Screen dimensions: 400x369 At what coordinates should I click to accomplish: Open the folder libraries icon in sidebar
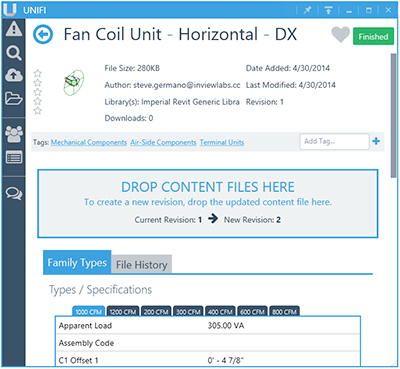14,99
